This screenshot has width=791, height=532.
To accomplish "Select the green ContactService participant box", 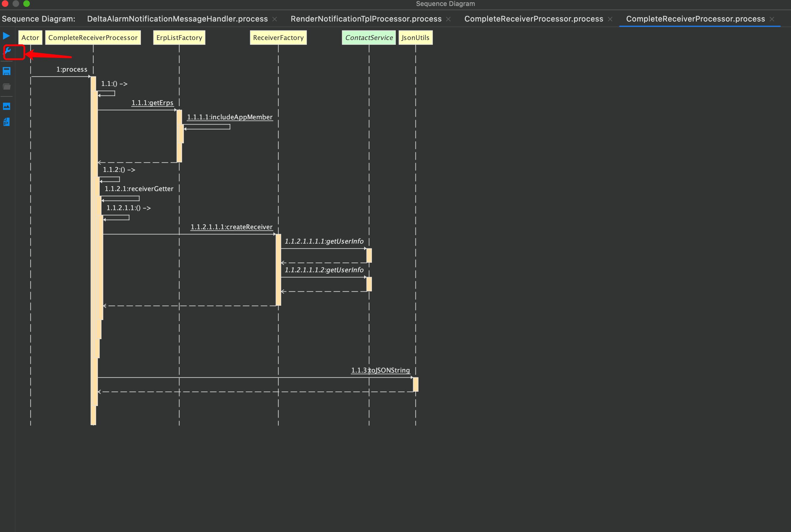I will click(369, 38).
